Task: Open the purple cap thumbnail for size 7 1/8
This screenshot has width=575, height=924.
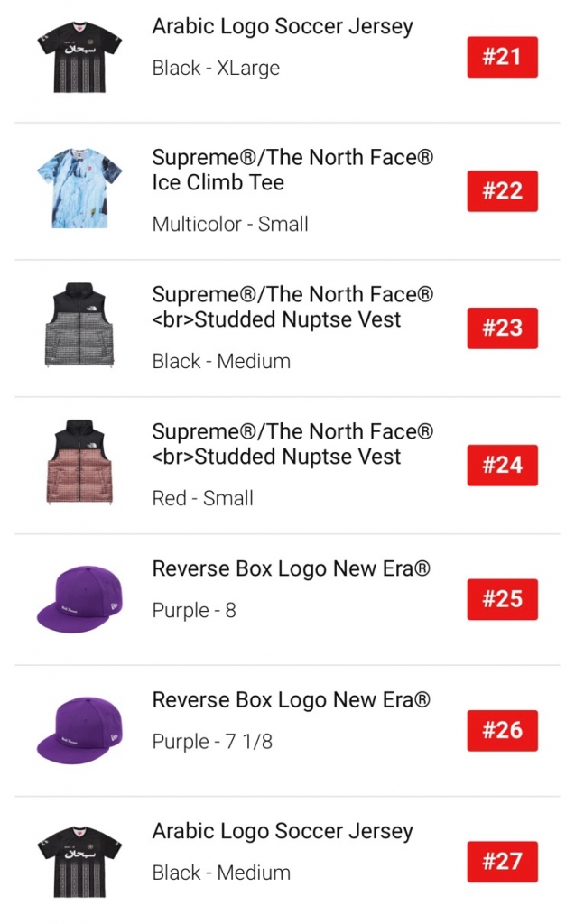Action: (79, 730)
